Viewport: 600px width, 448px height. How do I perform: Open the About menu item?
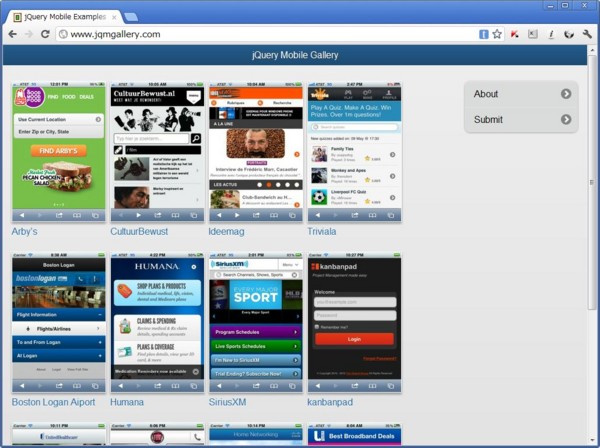521,94
